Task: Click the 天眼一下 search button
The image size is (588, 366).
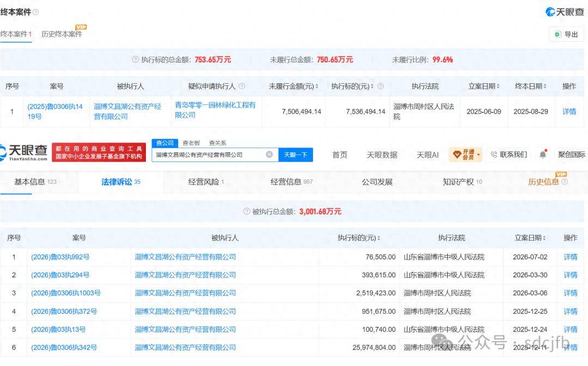Action: tap(296, 154)
